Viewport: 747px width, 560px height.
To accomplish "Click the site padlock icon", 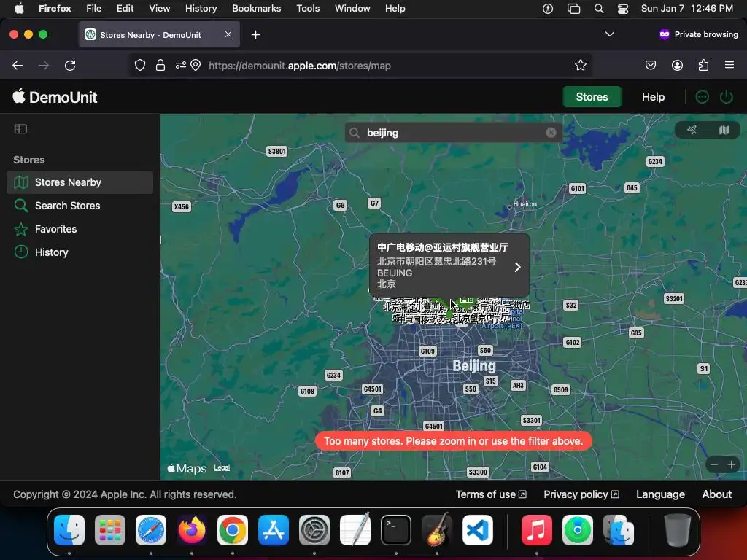I will coord(160,65).
